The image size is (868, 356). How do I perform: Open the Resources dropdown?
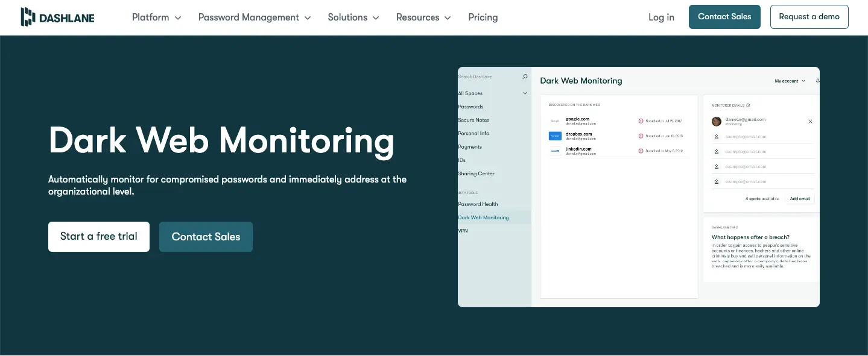(x=423, y=17)
